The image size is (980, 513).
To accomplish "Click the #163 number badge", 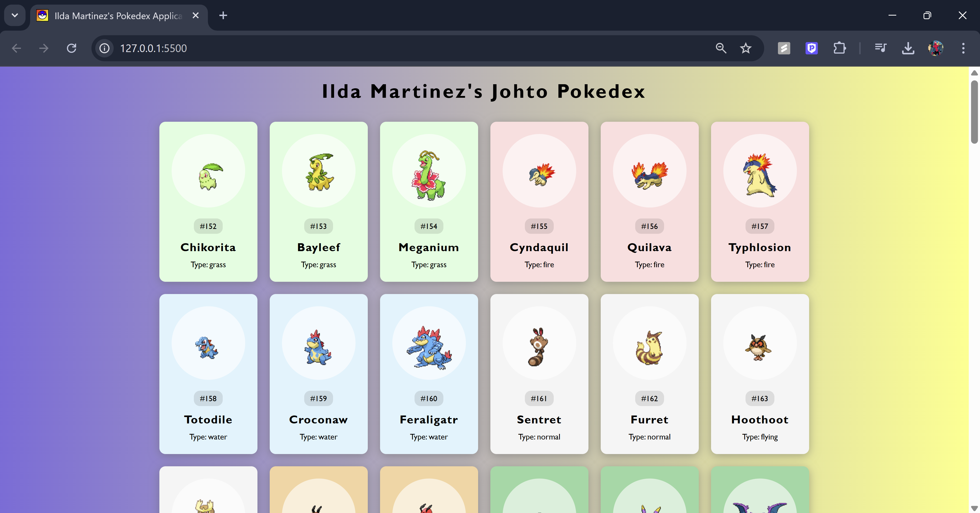I will pyautogui.click(x=760, y=399).
